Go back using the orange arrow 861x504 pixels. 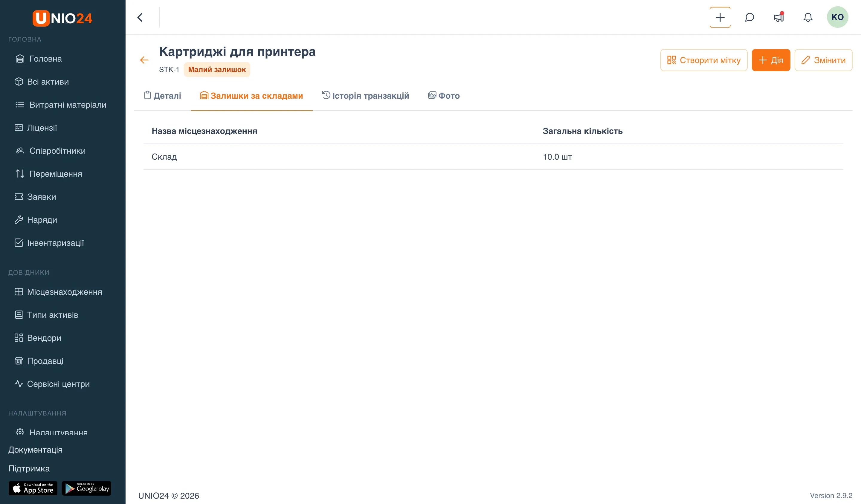144,60
